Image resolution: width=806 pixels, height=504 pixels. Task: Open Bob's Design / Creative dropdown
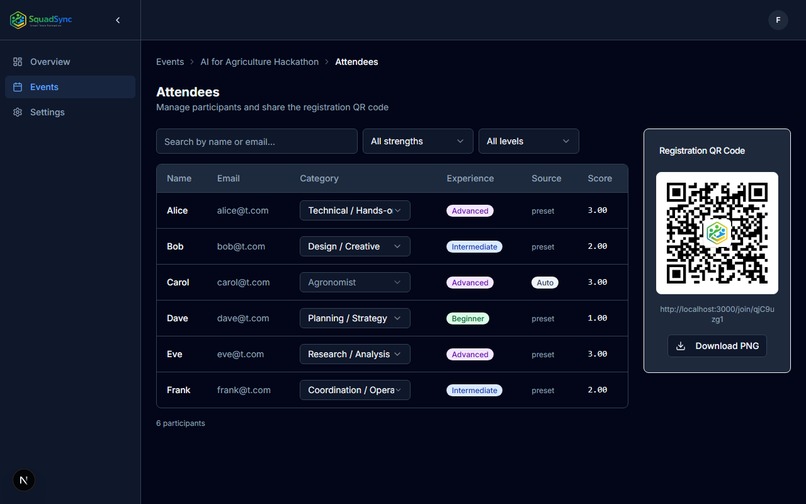pos(355,246)
